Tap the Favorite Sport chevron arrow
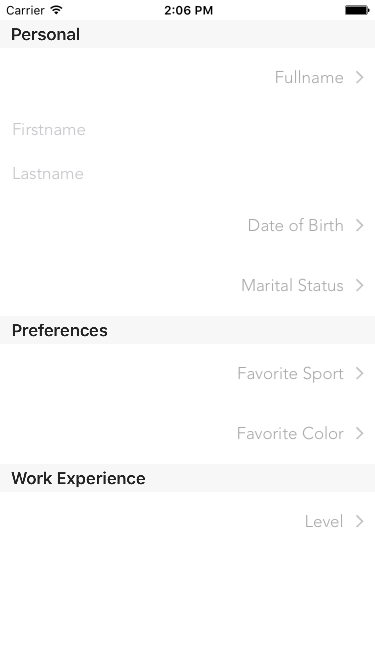 click(x=360, y=373)
